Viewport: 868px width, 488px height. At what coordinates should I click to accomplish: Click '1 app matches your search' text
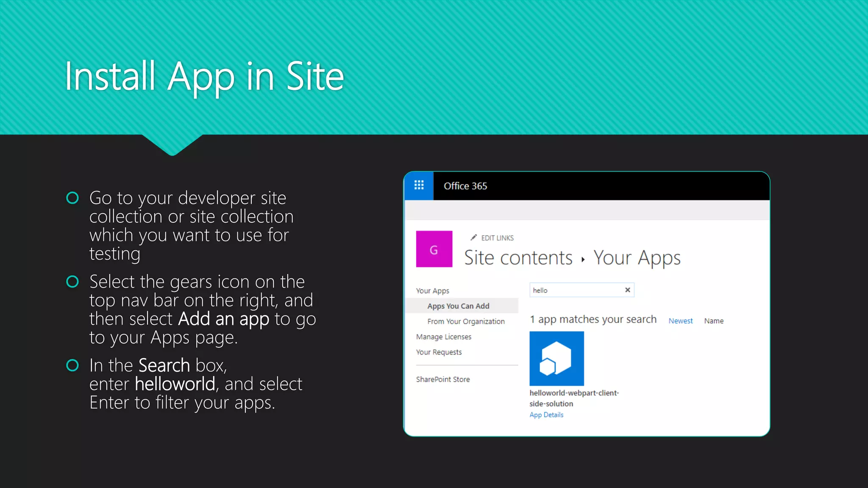pos(593,320)
